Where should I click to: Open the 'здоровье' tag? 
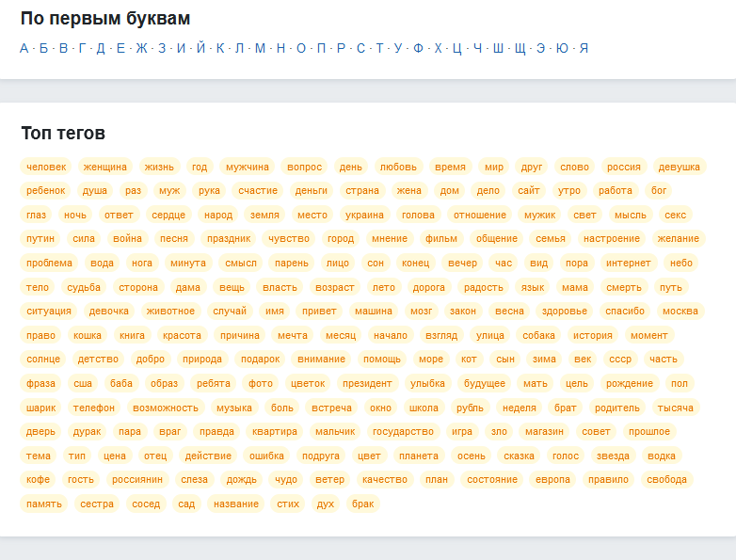point(564,311)
